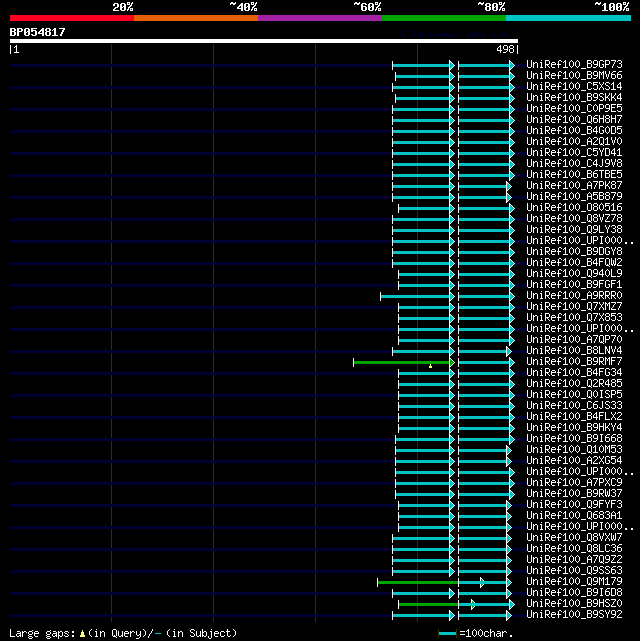Choose the UniRef100_A2Q1V0 hit

(574, 141)
